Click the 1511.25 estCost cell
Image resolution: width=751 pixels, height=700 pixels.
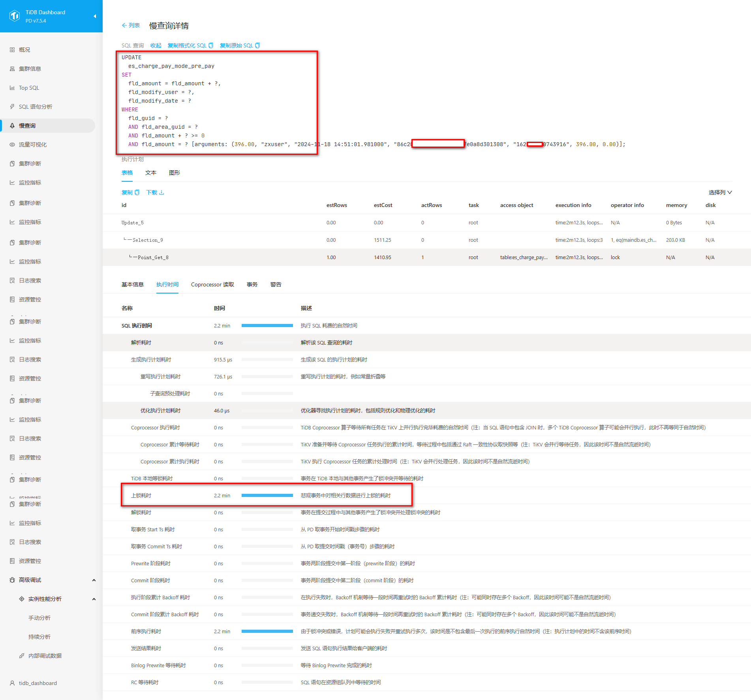pos(383,240)
